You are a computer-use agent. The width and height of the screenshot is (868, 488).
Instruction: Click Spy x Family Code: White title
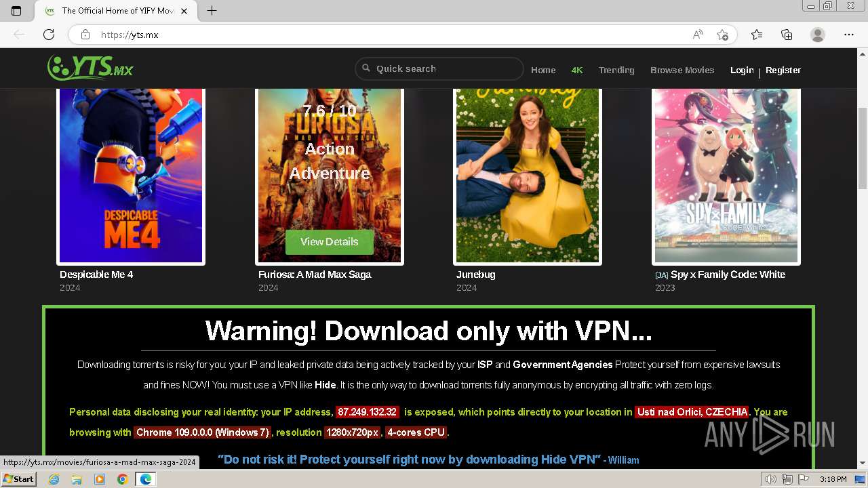728,274
